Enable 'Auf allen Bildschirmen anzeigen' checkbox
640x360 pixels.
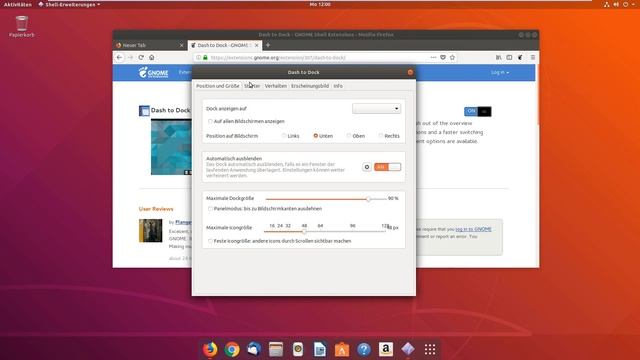click(x=210, y=121)
